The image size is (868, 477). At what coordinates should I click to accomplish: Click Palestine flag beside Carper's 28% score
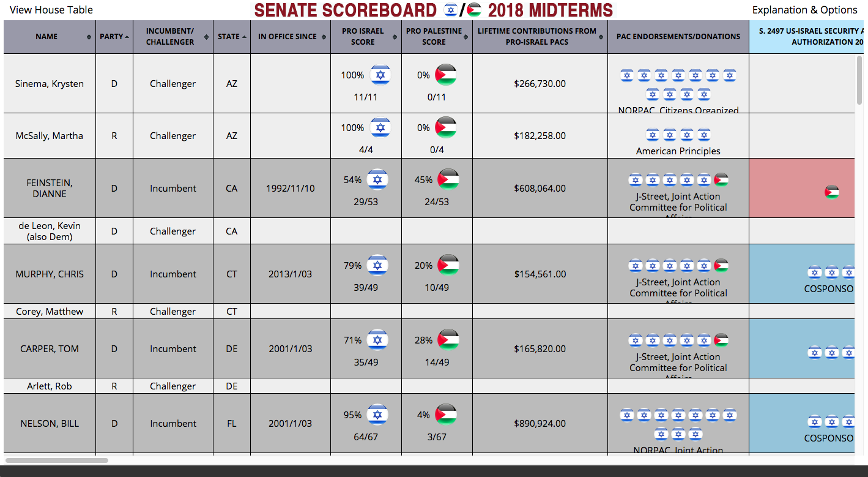pos(448,340)
